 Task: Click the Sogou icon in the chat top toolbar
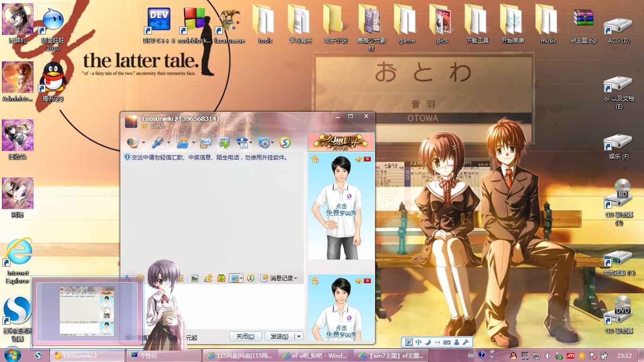285,142
